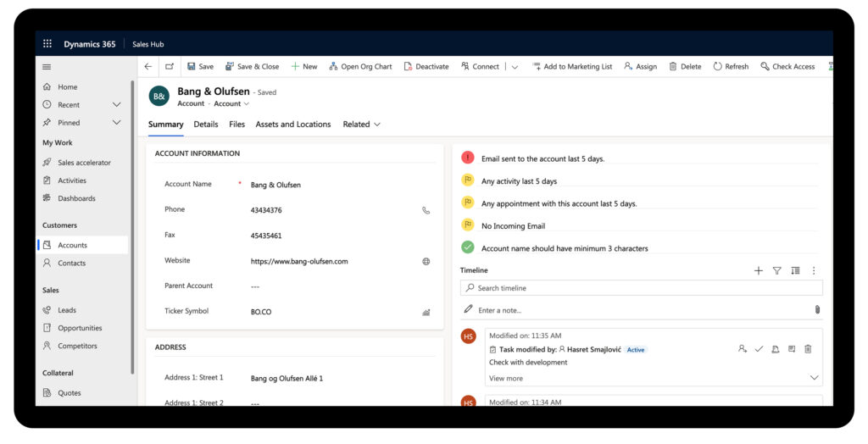Click the Save & Close button
The image size is (868, 444).
pos(252,67)
